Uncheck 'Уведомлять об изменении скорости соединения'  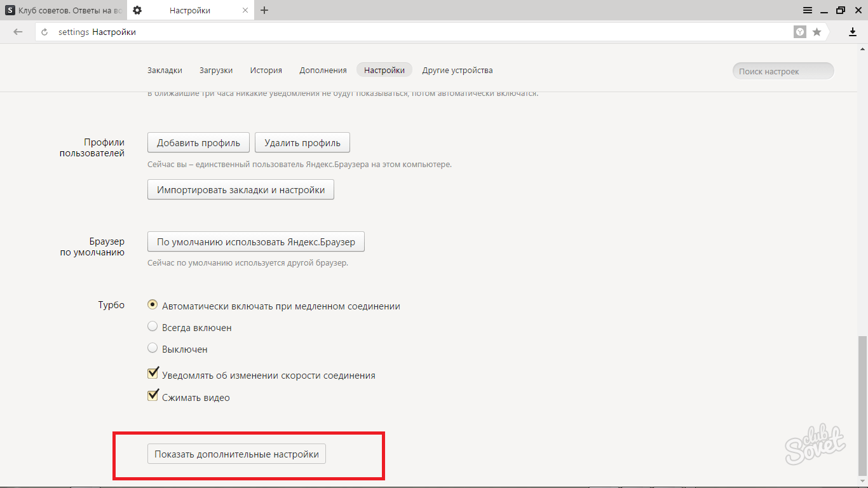[153, 374]
